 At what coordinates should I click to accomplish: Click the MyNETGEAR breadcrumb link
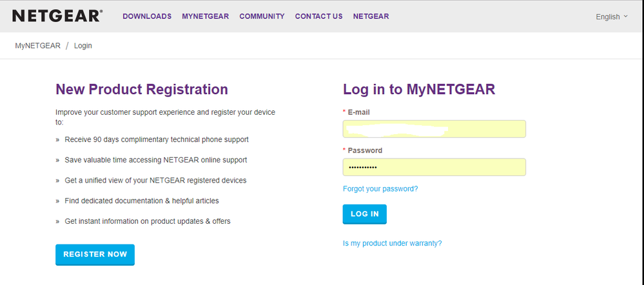point(37,46)
